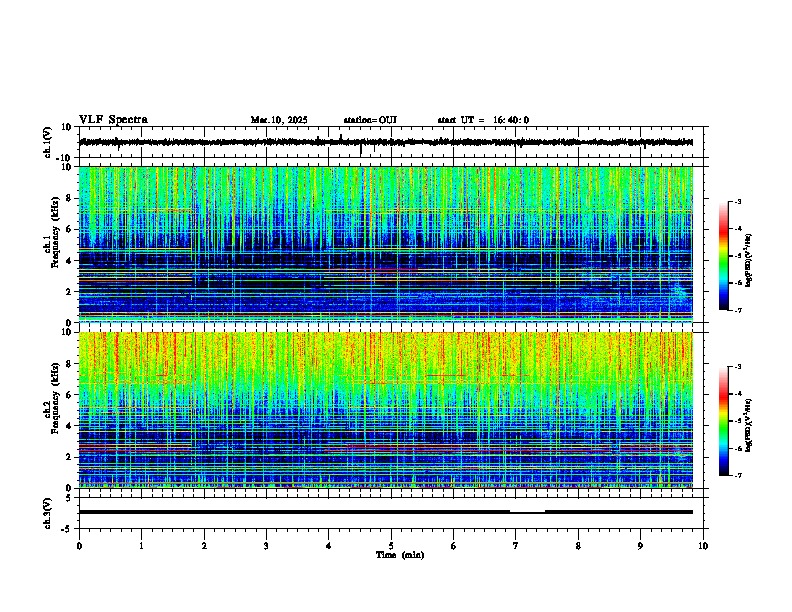Click the '-5' tick of ch.3(V) axis
The height and width of the screenshot is (612, 792).
coord(67,529)
